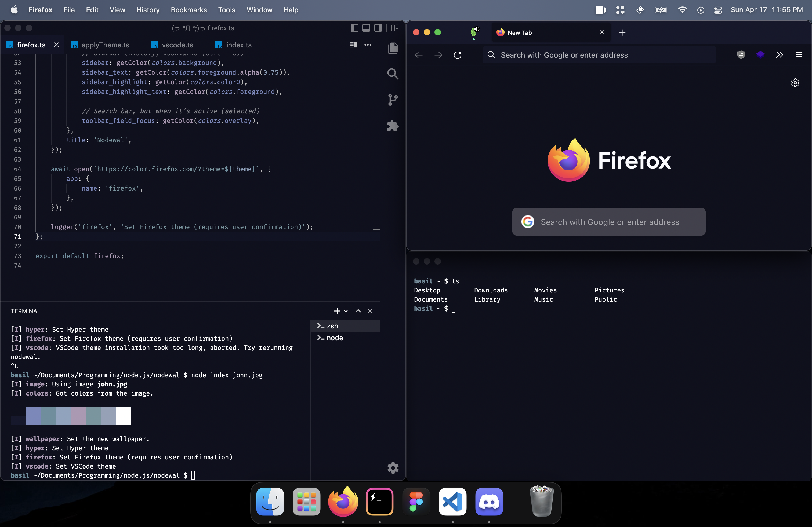
Task: Open the VS Code Search view
Action: (393, 74)
